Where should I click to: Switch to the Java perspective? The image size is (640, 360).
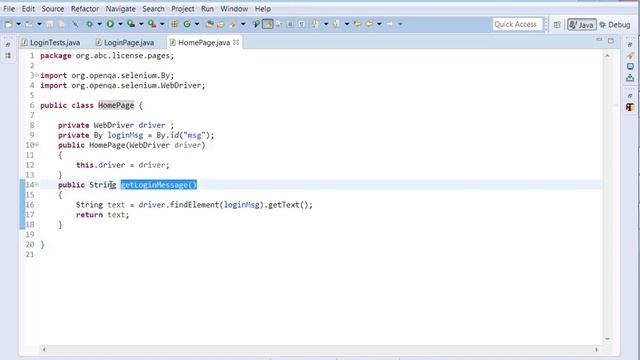point(582,25)
